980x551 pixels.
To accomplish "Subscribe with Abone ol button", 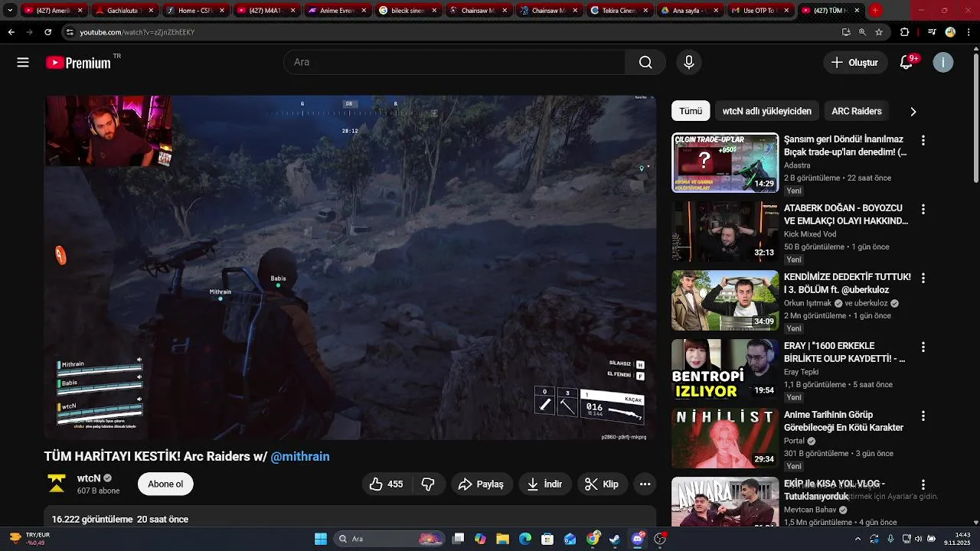I will click(x=165, y=484).
